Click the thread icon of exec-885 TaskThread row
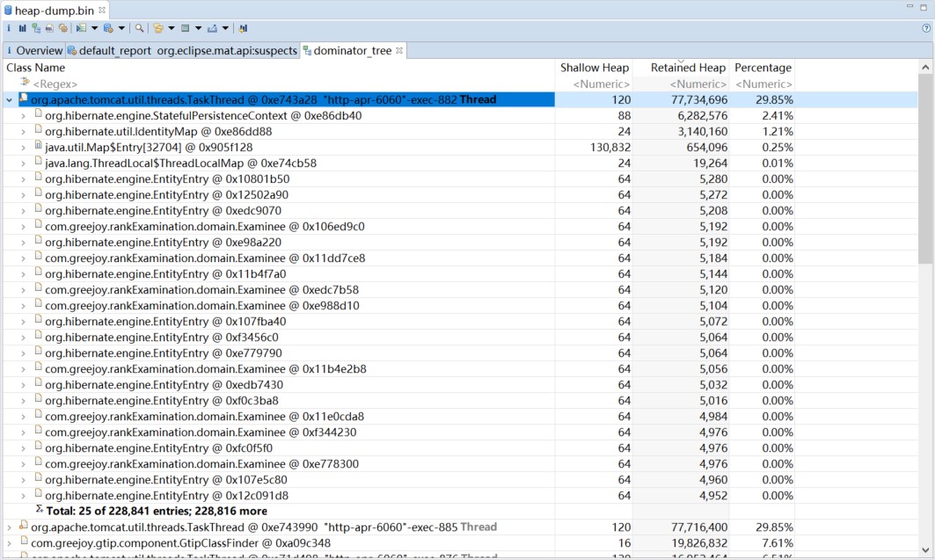The image size is (935, 560). [x=23, y=526]
